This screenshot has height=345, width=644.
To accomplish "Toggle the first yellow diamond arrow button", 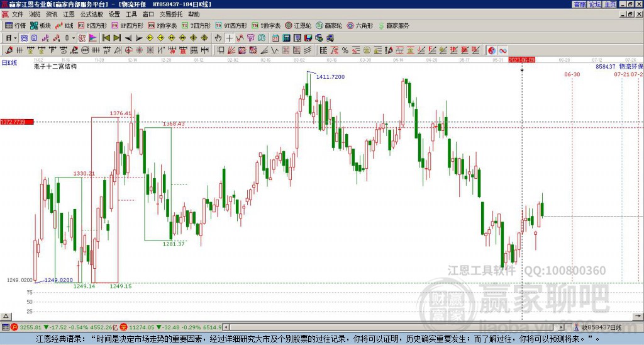I will click(150, 38).
